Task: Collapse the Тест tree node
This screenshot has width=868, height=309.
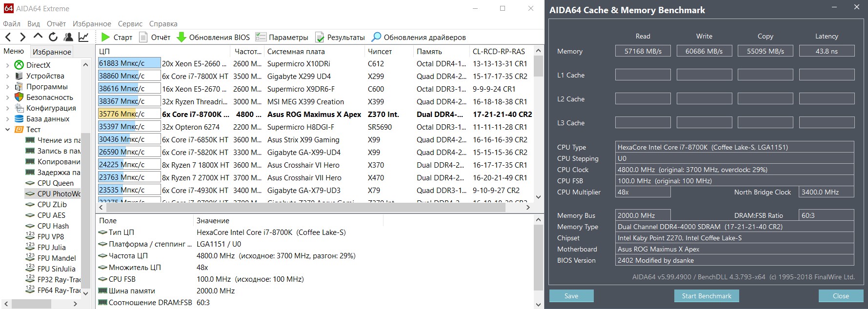Action: tap(7, 130)
